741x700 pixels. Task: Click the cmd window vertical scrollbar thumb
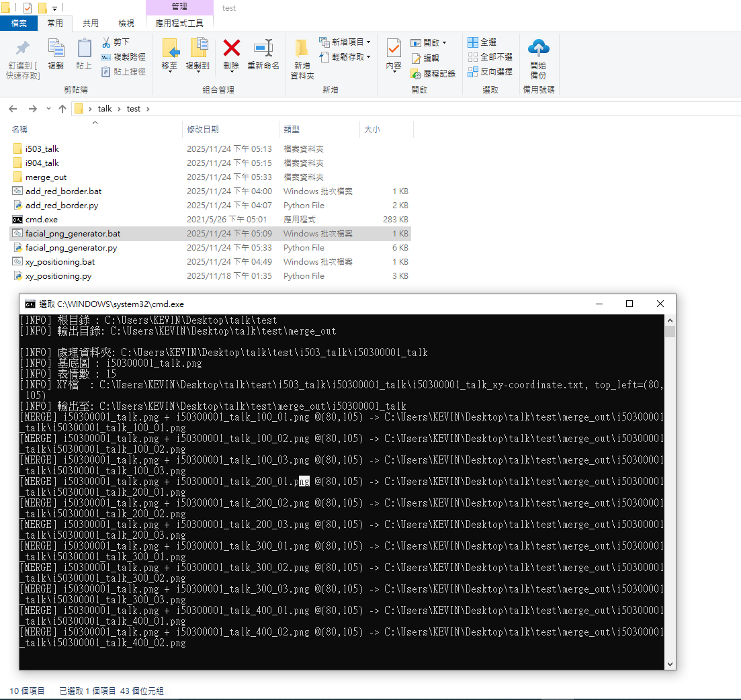670,332
